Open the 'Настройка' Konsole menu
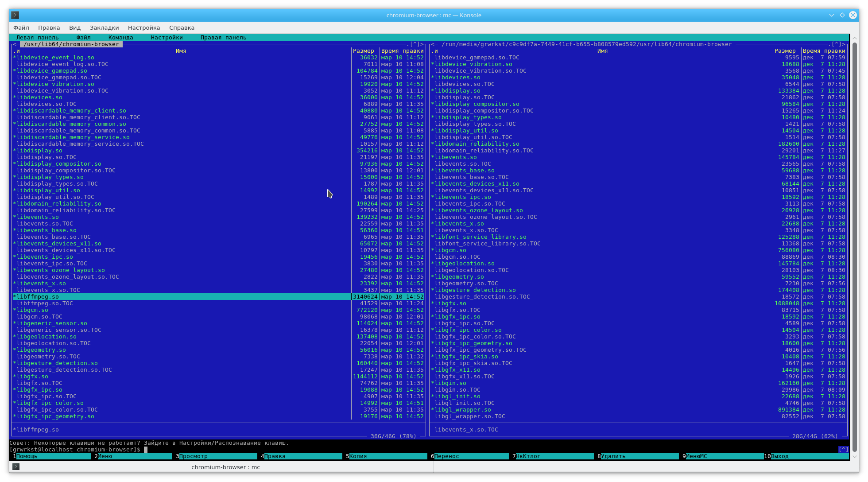The image size is (868, 482). (x=144, y=27)
